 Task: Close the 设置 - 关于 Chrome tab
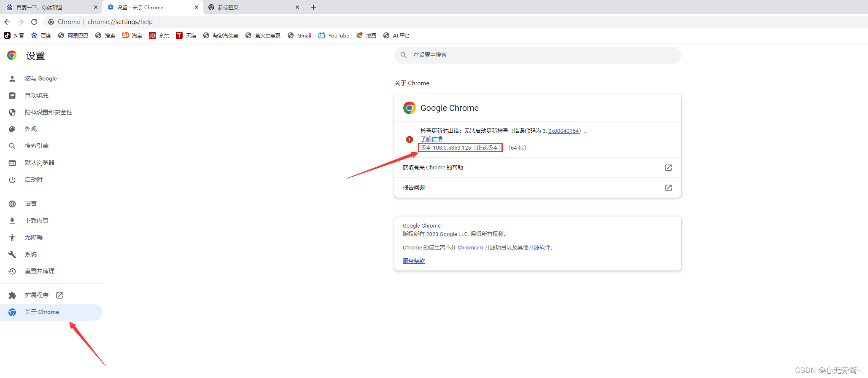click(197, 7)
